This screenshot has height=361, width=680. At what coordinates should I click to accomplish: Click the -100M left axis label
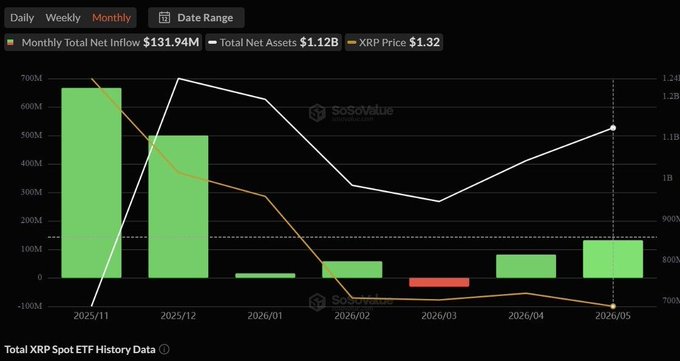pos(29,306)
